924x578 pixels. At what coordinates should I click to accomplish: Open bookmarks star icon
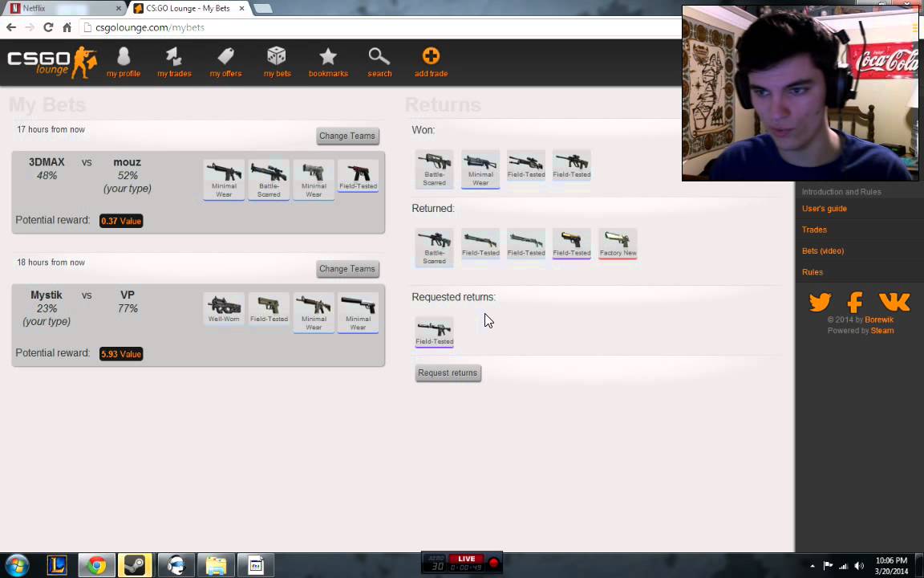(328, 62)
